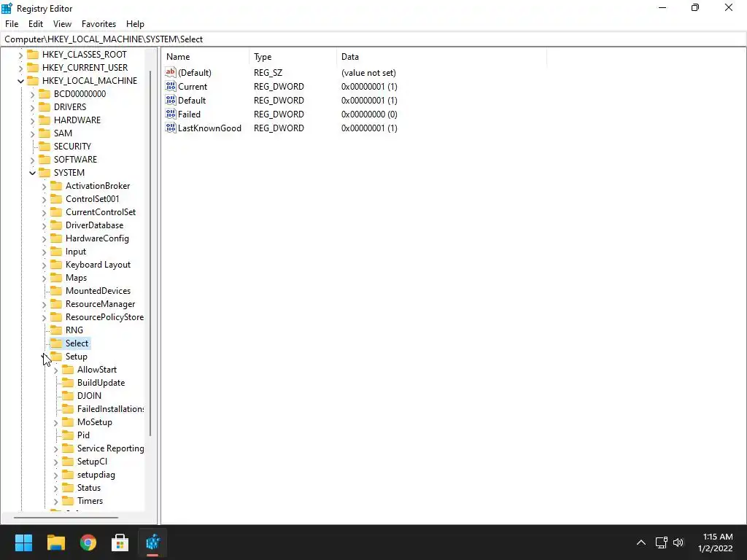Click the CurrentControlSet folder icon

coord(56,211)
